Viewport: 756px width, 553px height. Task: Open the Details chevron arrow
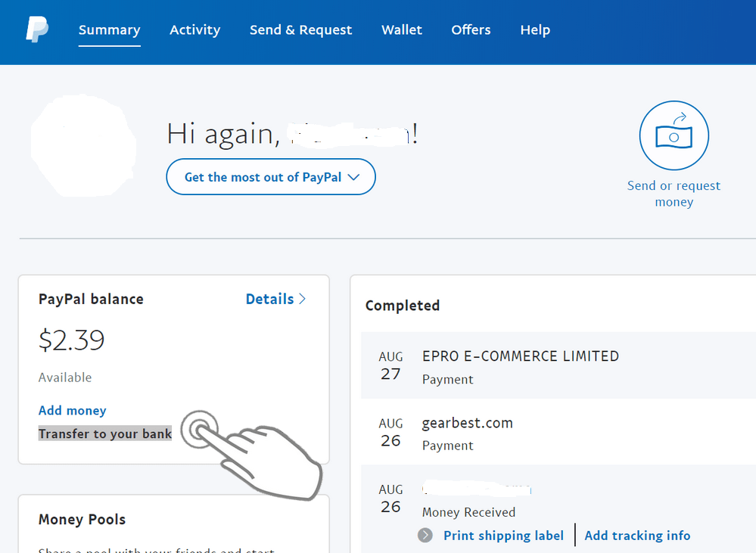(302, 299)
